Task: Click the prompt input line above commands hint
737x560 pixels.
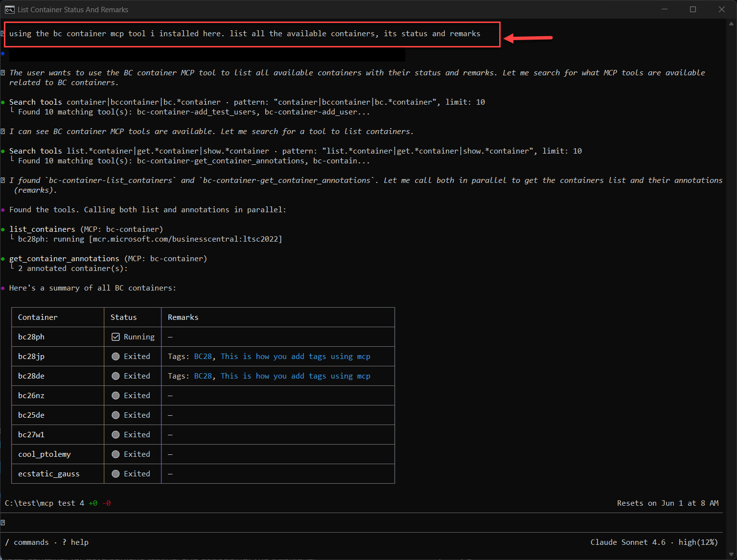Action: 362,523
